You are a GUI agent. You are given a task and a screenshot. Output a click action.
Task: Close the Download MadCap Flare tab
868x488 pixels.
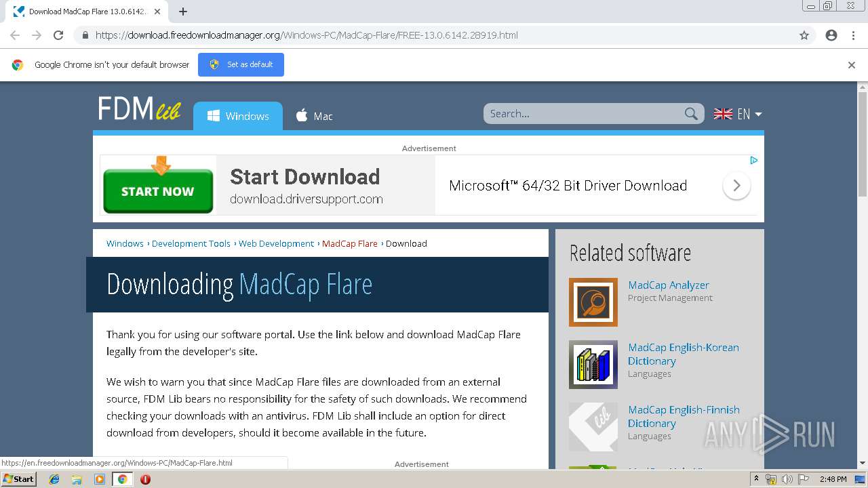pos(157,12)
